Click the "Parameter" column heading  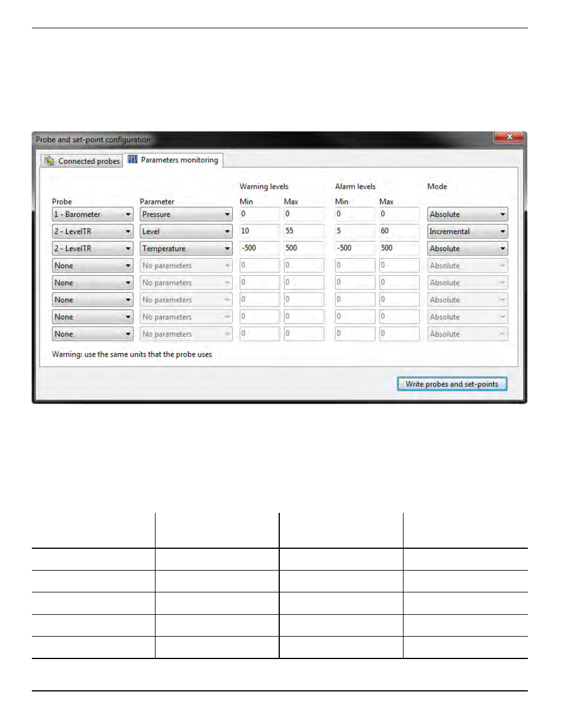(157, 202)
